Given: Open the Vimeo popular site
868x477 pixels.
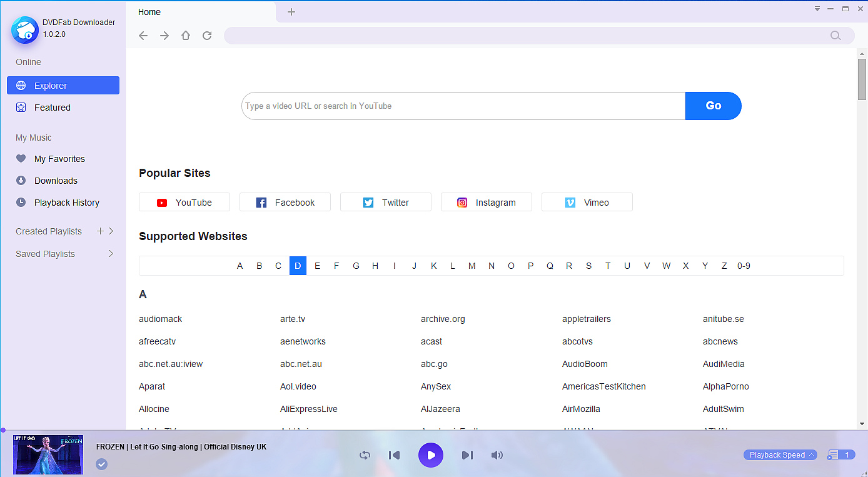Looking at the screenshot, I should 587,202.
